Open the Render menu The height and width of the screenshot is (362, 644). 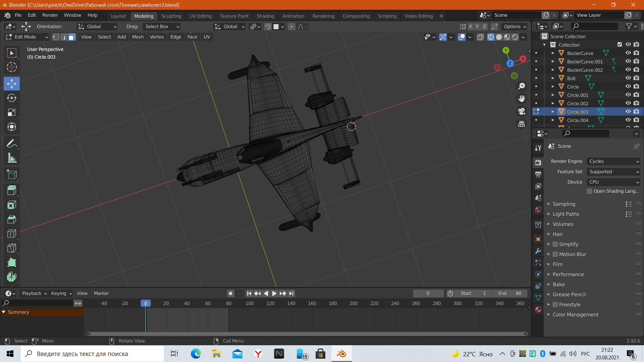coord(50,15)
